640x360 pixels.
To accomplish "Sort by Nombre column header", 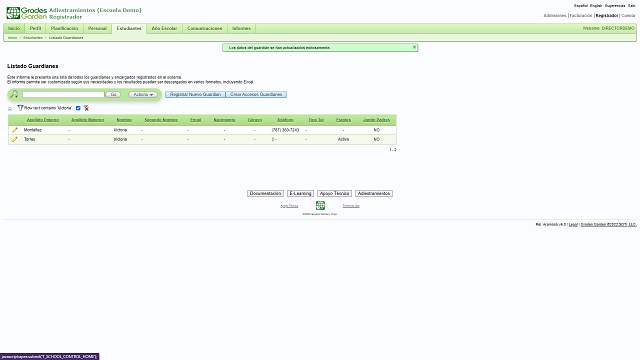I will click(124, 120).
